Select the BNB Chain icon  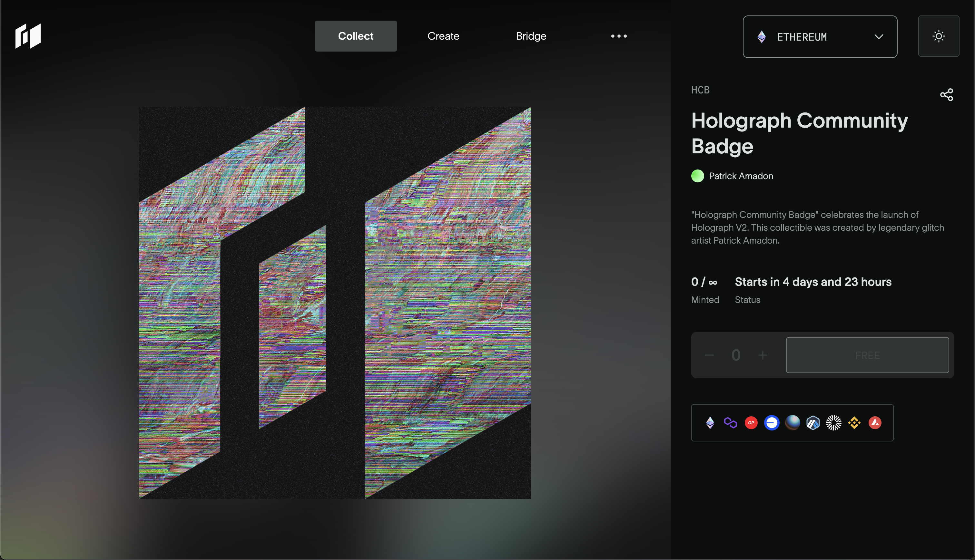tap(854, 423)
